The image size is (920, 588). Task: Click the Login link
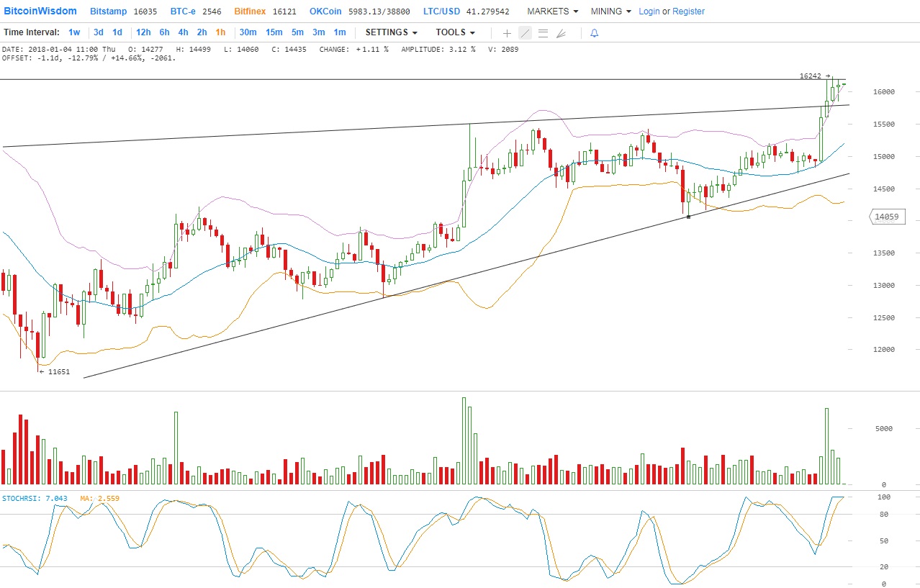tap(649, 12)
